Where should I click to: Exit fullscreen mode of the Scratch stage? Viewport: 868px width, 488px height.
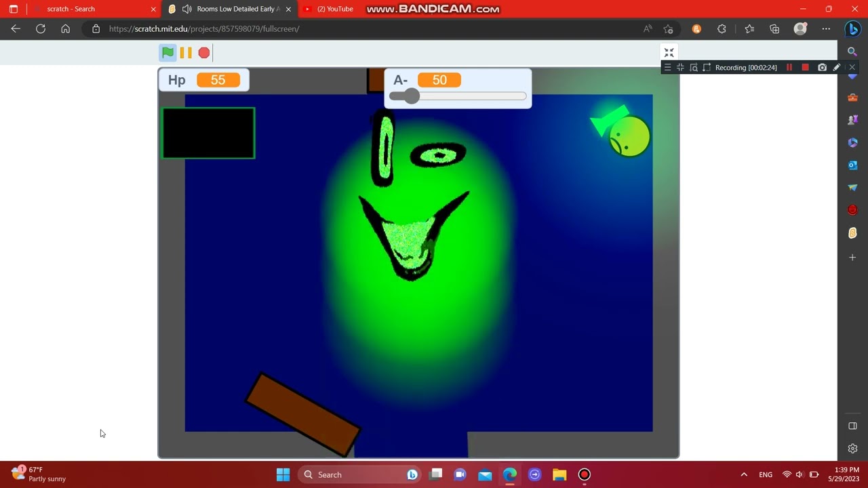pyautogui.click(x=669, y=53)
